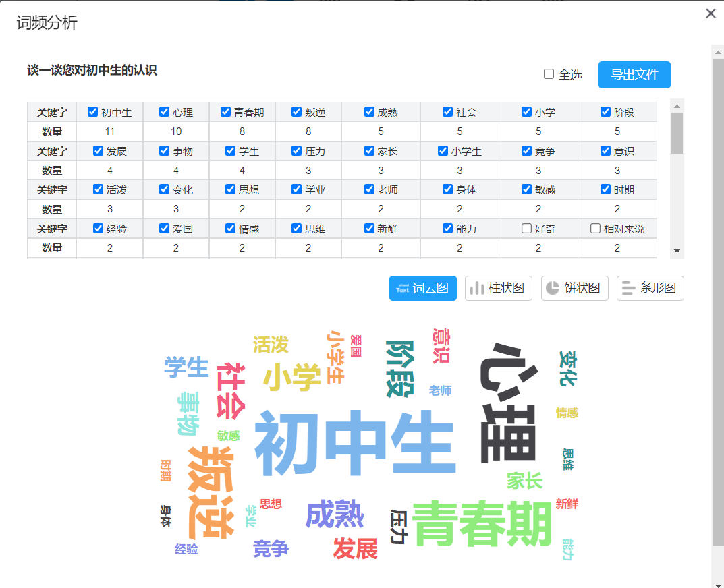Click the keyword table scrollbar thumb

(677, 133)
